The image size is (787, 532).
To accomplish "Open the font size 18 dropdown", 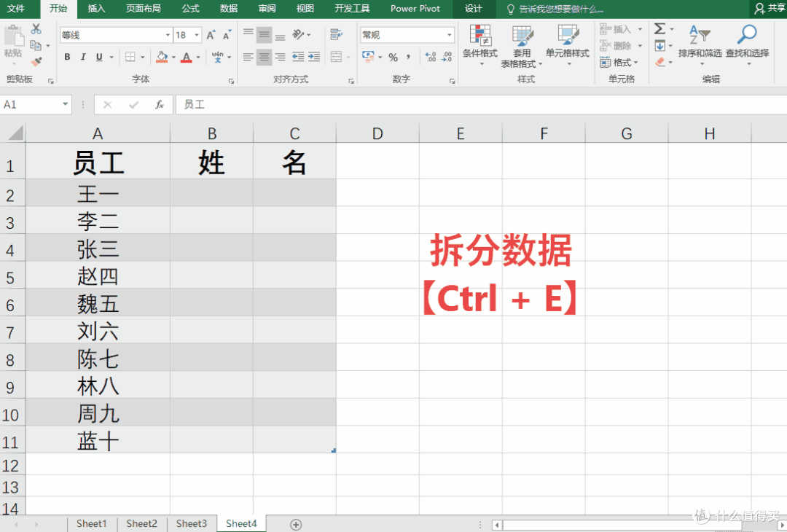I will tap(197, 35).
